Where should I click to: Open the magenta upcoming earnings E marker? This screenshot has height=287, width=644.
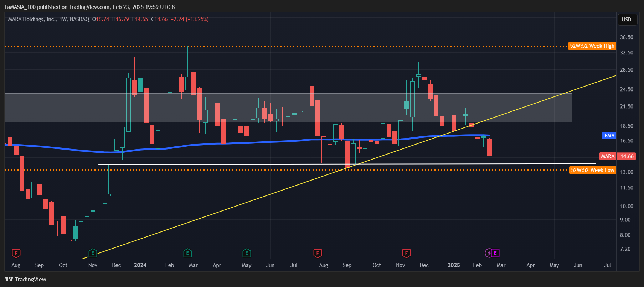(x=495, y=253)
